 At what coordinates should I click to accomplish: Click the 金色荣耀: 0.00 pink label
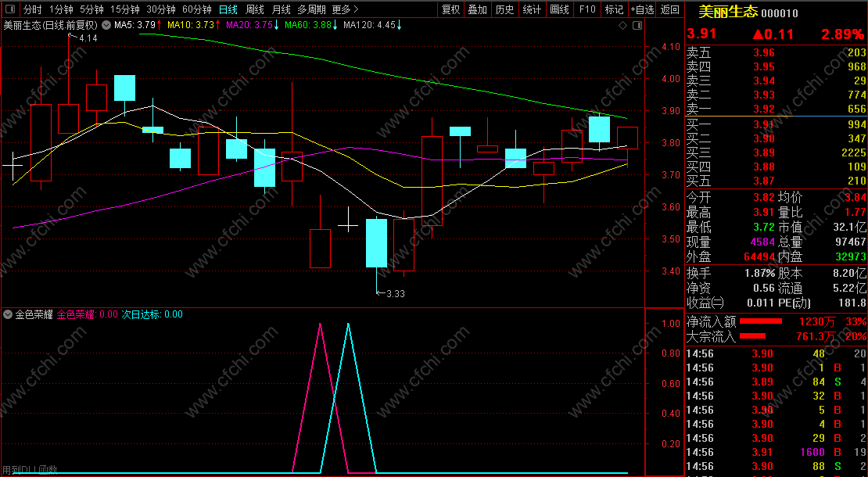(88, 314)
